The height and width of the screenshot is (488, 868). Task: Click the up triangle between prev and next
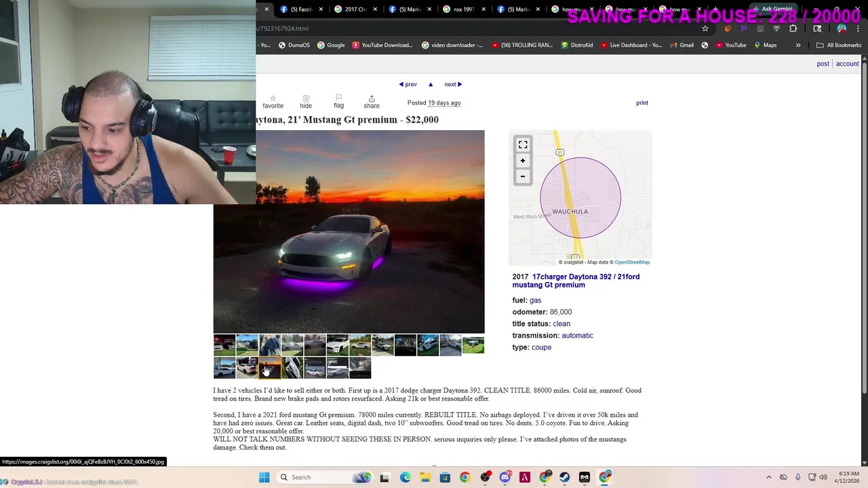click(430, 84)
